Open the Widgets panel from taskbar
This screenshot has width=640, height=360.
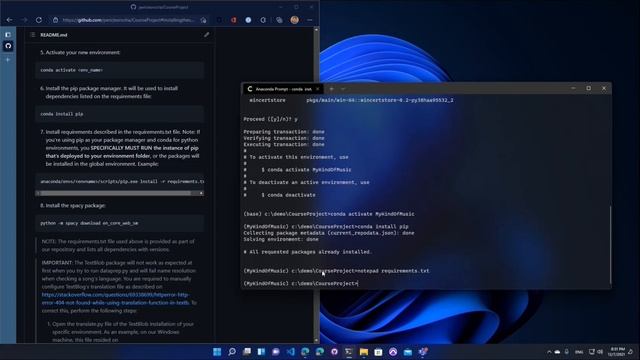point(261,352)
